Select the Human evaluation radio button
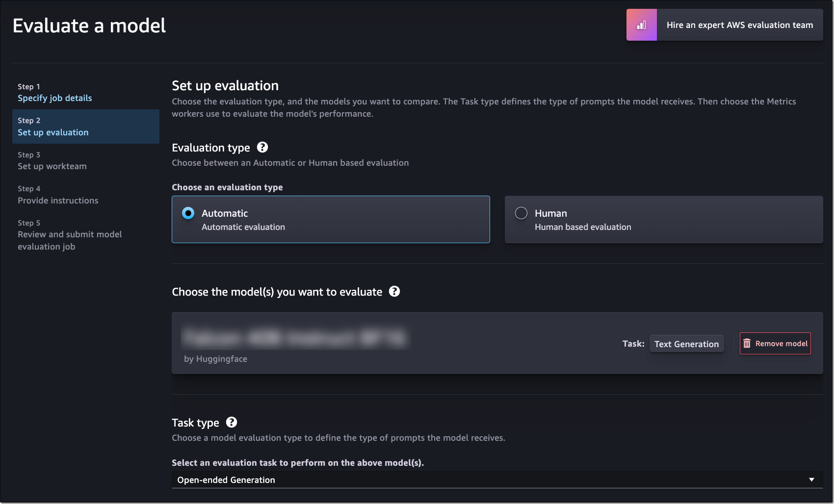 tap(521, 213)
